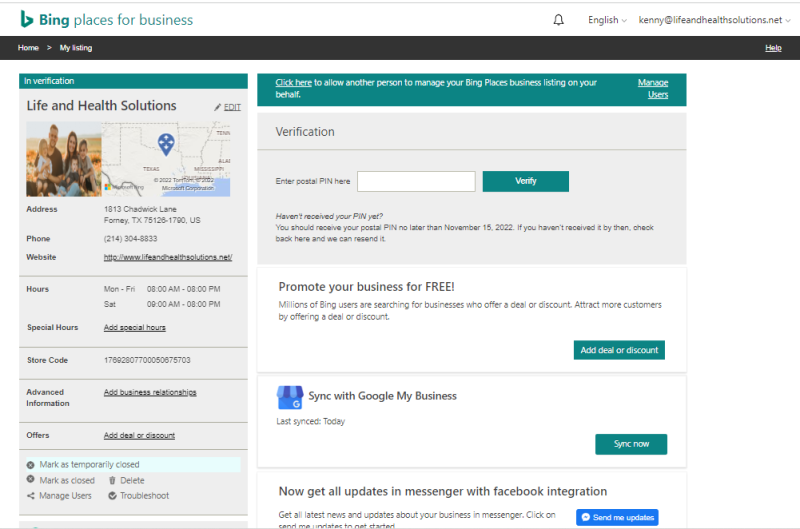This screenshot has width=800, height=529.
Task: Click the store code 17692807700050675703
Action: (147, 360)
